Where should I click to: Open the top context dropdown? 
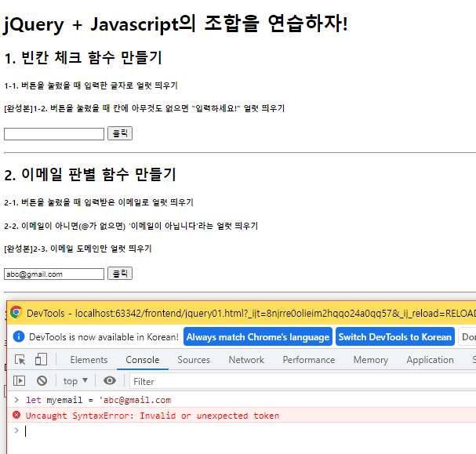click(75, 381)
